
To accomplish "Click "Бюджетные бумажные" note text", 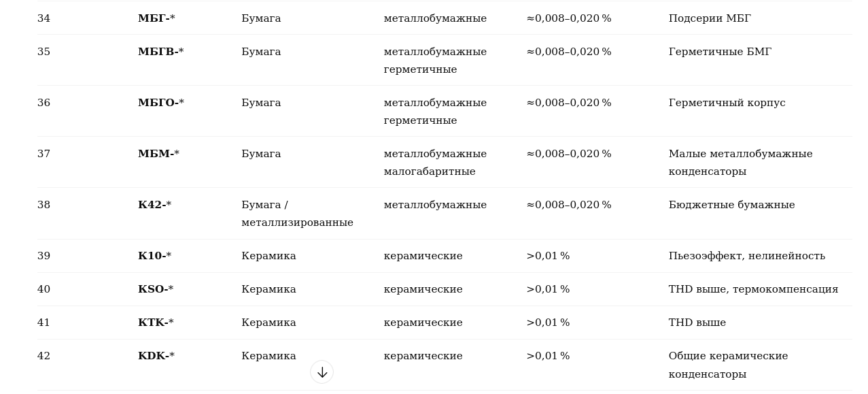I will point(731,206).
